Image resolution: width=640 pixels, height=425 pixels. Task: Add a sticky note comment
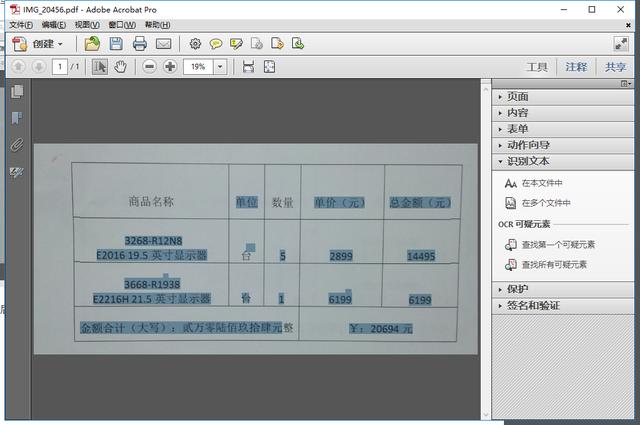215,44
